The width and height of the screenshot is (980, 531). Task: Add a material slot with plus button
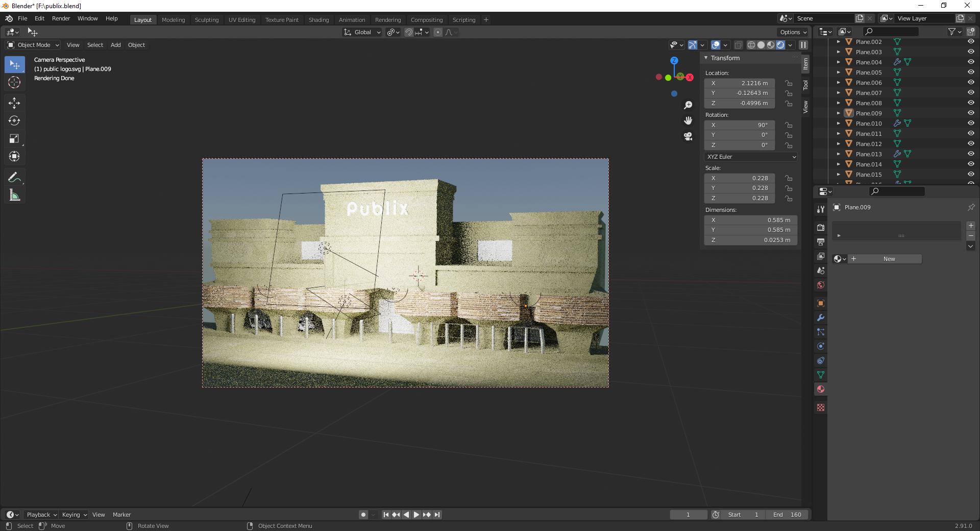(971, 226)
